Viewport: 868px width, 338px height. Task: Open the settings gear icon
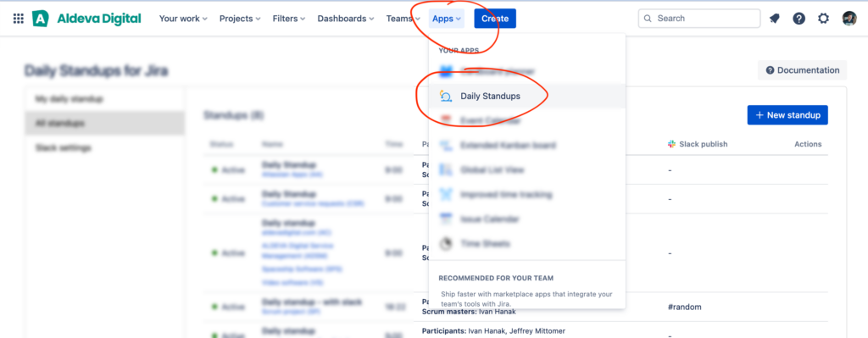[x=824, y=19]
